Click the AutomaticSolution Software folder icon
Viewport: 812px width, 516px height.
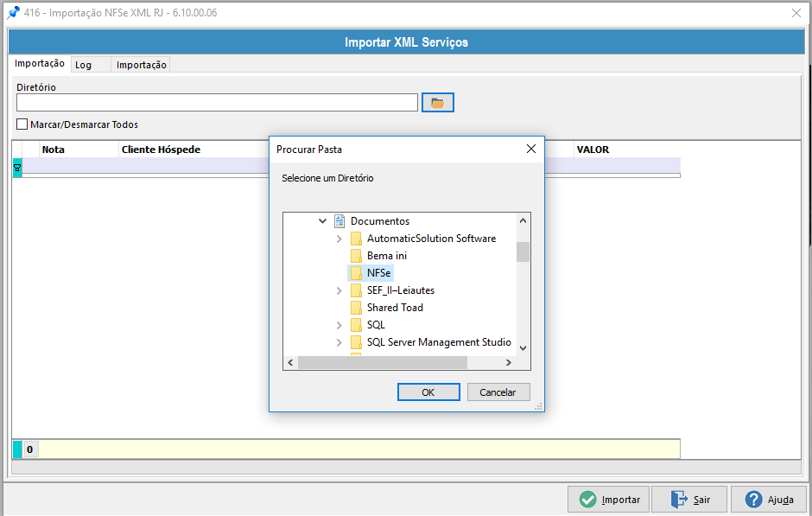pyautogui.click(x=356, y=239)
